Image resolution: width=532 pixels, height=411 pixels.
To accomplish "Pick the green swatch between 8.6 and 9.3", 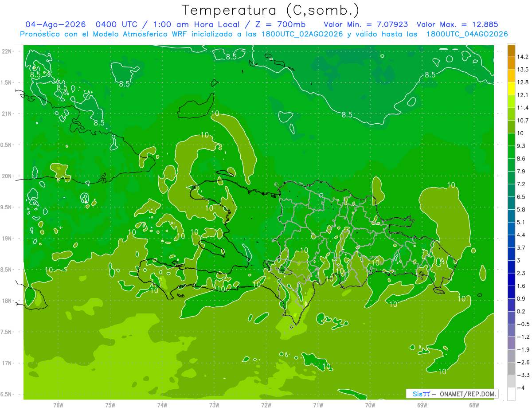I will tap(511, 152).
